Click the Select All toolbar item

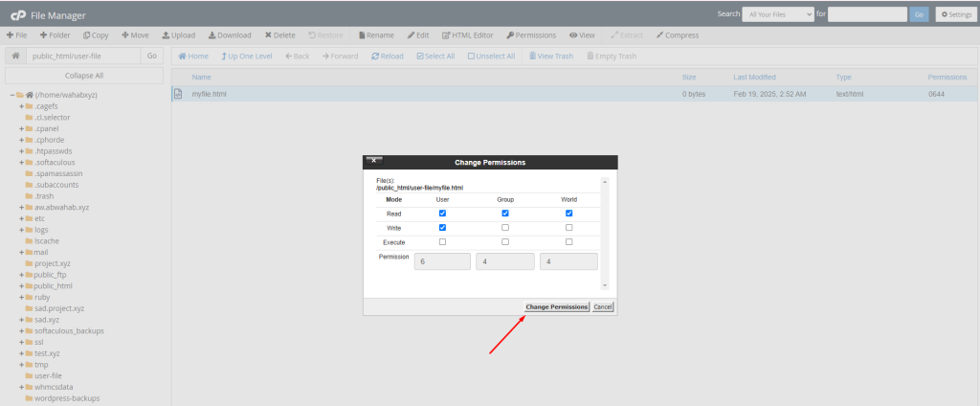436,56
